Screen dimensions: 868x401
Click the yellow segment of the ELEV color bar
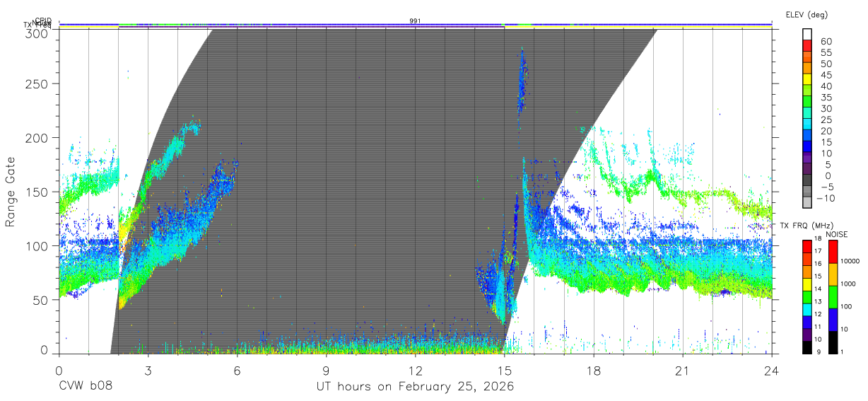807,81
